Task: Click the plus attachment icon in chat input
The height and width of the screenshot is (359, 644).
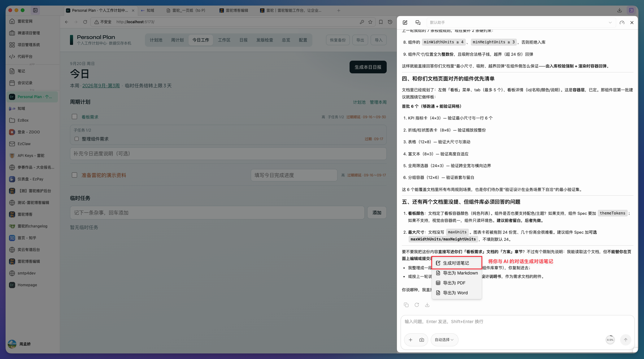Action: click(411, 340)
